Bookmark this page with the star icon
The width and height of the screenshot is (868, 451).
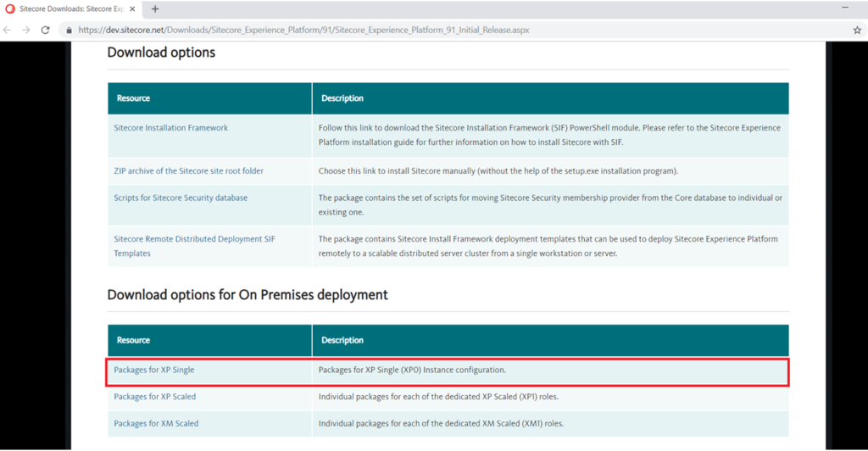tap(857, 31)
